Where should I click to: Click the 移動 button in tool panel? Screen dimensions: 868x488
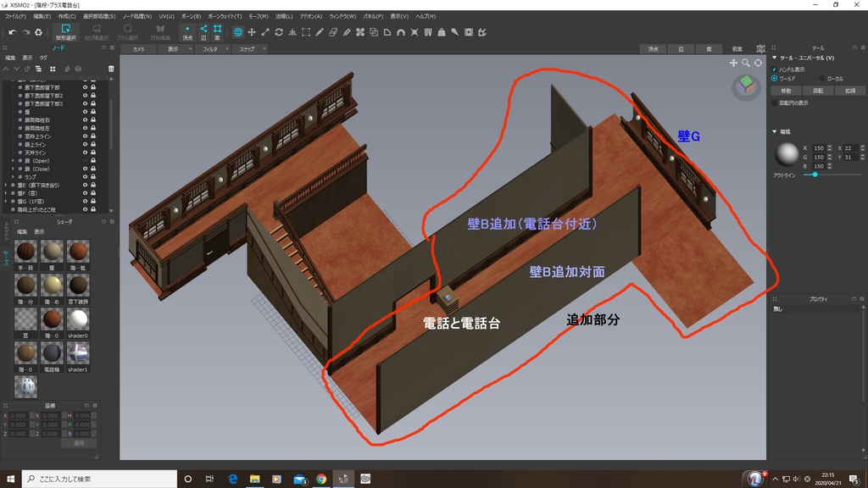pos(786,91)
